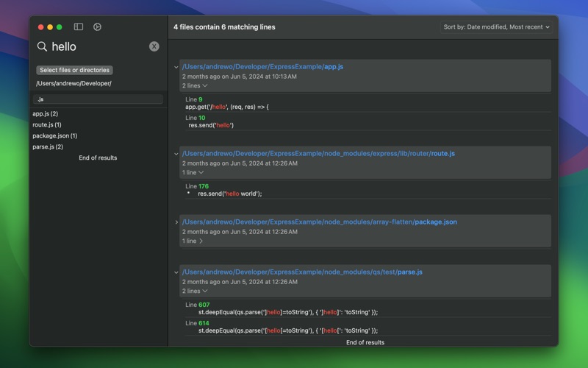
Task: Clear the hello search with X button
Action: 154,46
